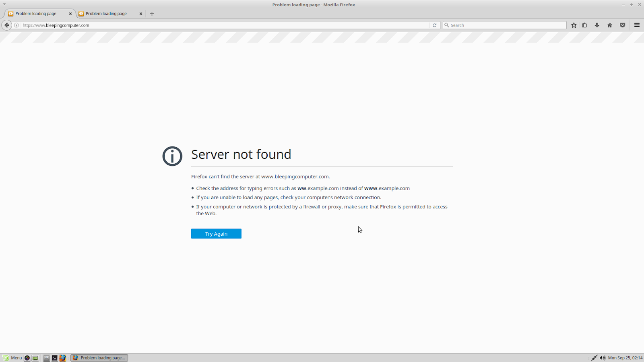Reload the page with the refresh icon

(x=434, y=25)
